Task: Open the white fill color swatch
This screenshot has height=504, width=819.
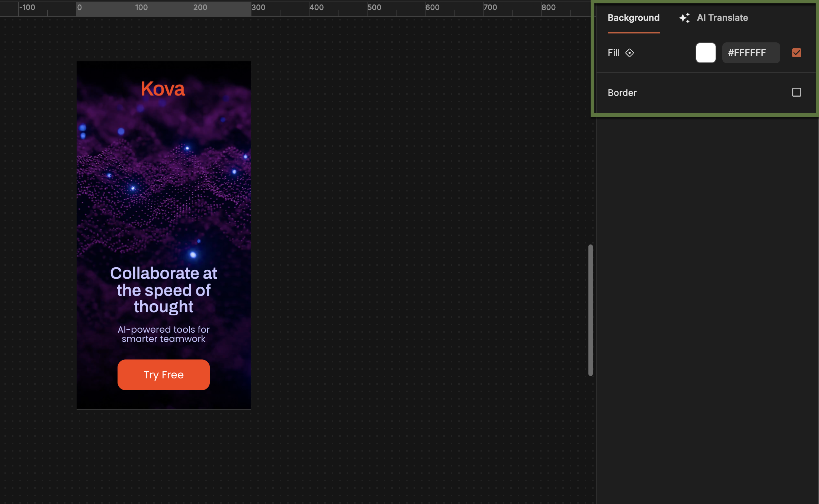Action: tap(706, 53)
